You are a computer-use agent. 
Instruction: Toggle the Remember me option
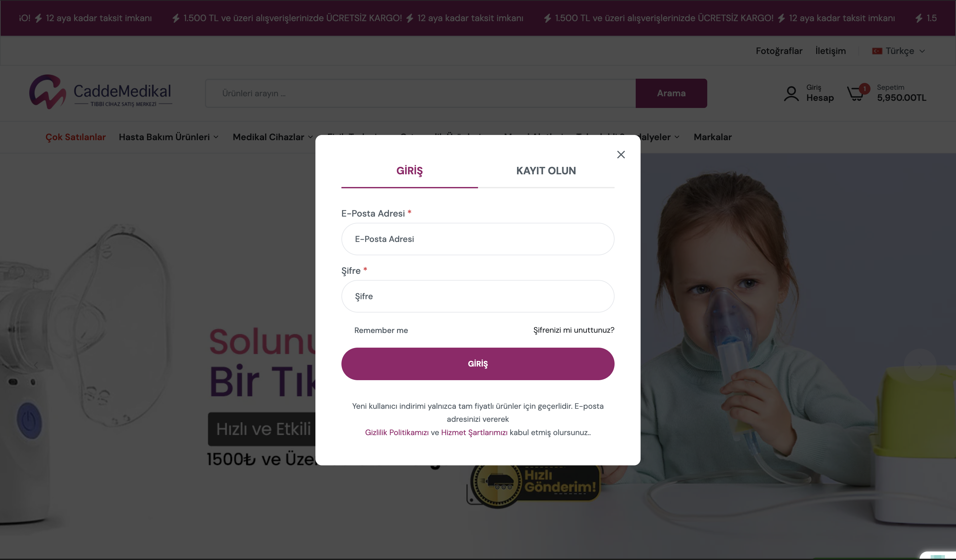point(381,330)
